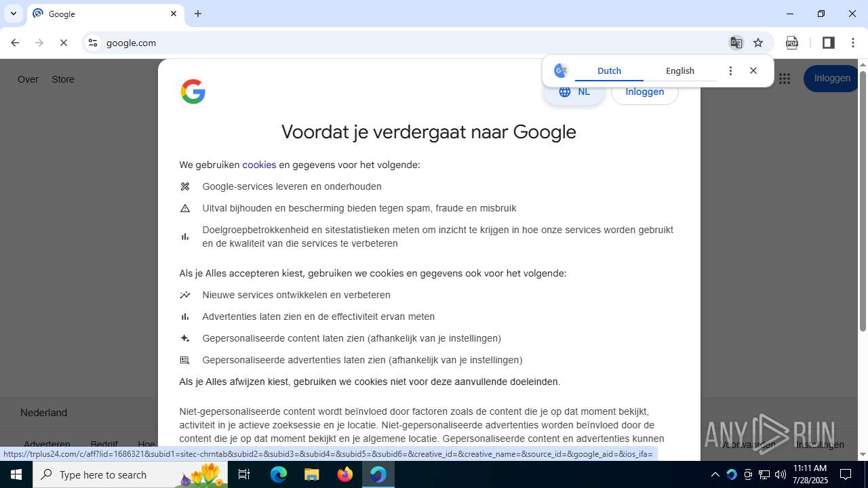Screen dimensions: 868x488
Task: Open translate options three-dot menu
Action: coord(730,70)
